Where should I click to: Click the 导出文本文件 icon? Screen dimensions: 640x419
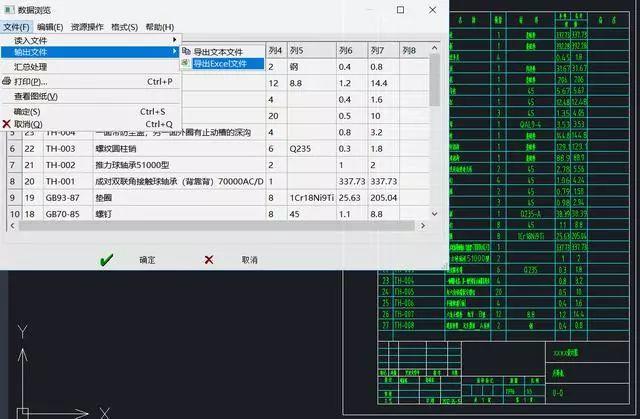[186, 51]
